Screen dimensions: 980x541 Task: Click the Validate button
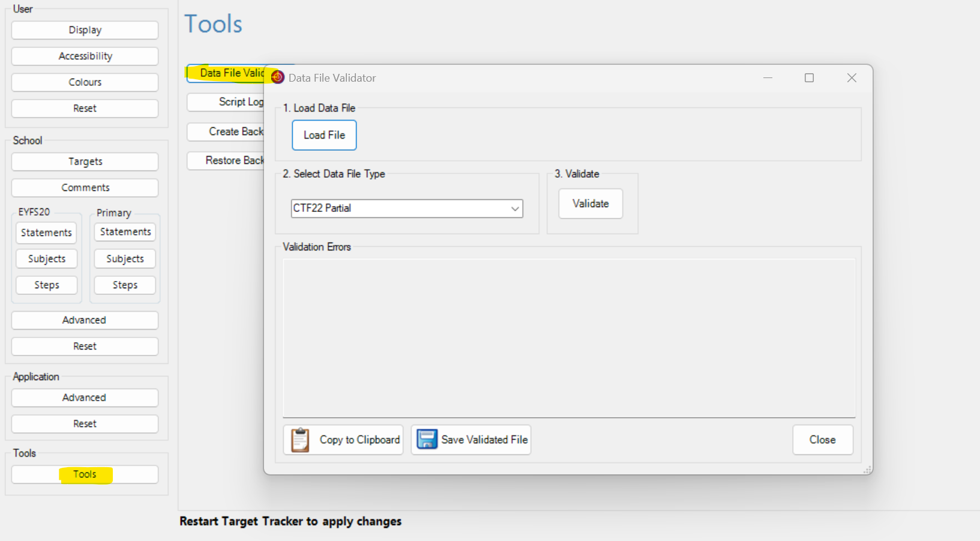[x=590, y=204]
